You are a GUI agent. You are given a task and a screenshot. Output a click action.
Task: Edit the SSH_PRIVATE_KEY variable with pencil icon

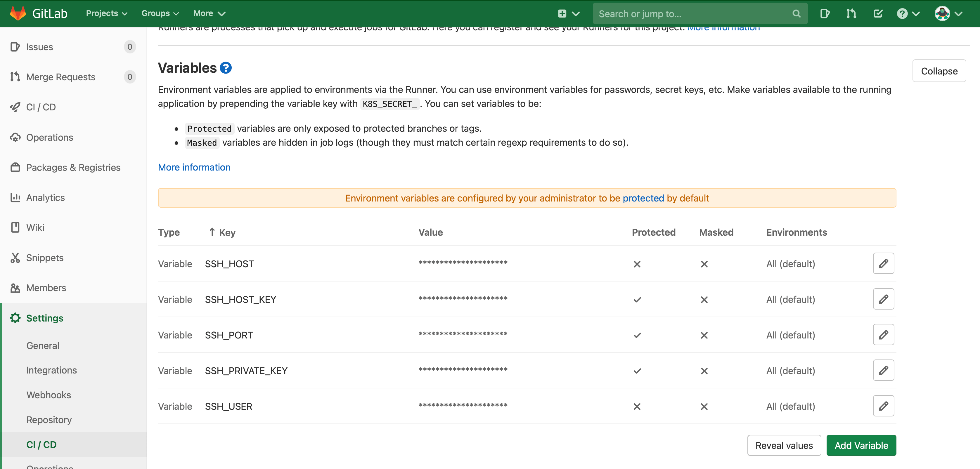coord(883,370)
